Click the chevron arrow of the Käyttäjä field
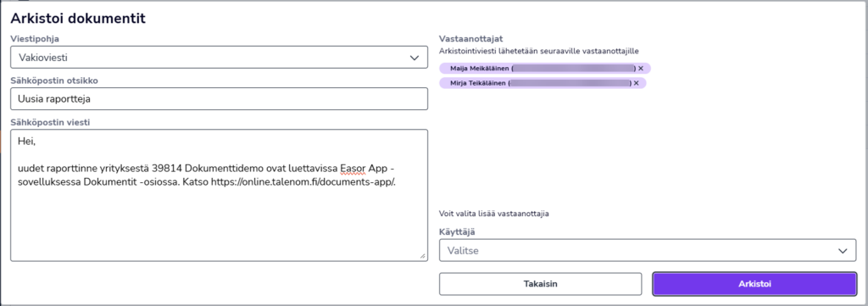Viewport: 868px width, 306px height. [843, 251]
